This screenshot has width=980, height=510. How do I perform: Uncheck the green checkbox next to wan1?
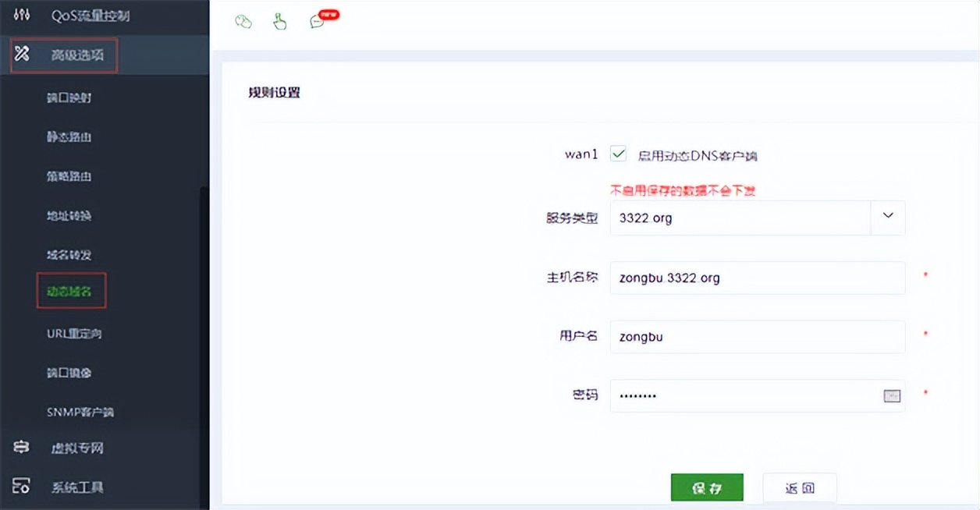[618, 154]
